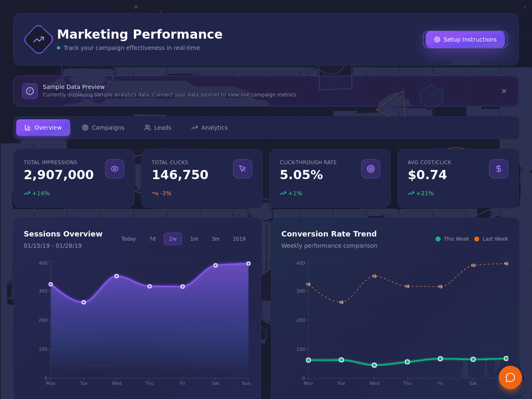Viewport: 532px width, 399px height.
Task: Click the cursor icon on Total Clicks card
Action: pyautogui.click(x=243, y=169)
